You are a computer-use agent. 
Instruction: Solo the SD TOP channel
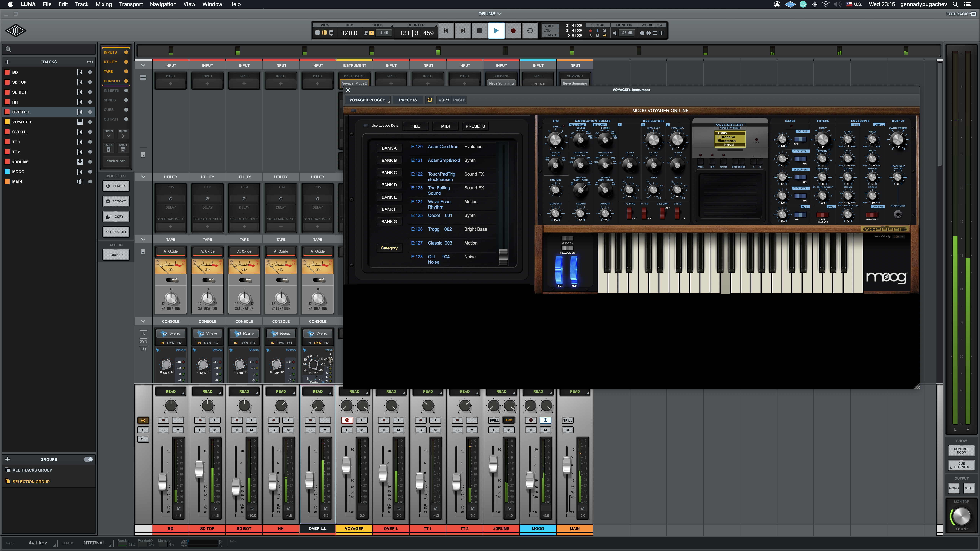point(200,430)
